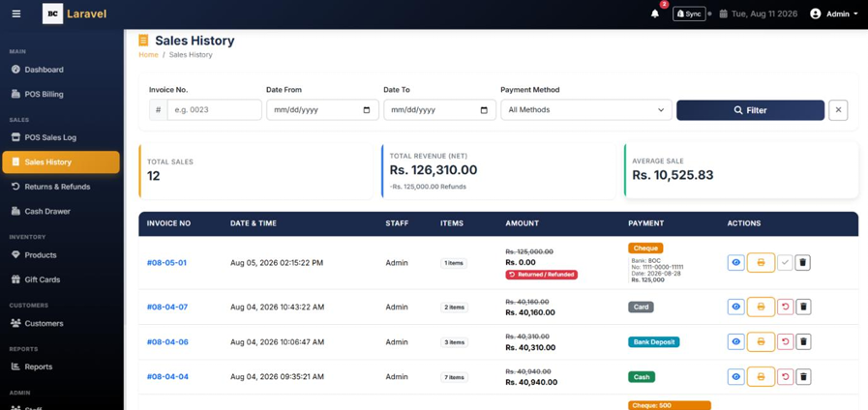Screen dimensions: 868x410
Task: Open invoice #08-05-01 link
Action: tap(166, 263)
